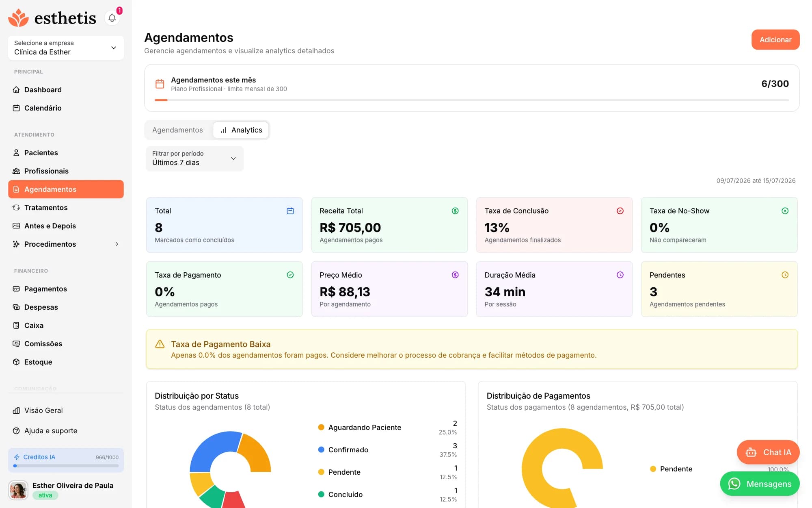This screenshot has height=508, width=812.
Task: Click the Pagamentos card icon
Action: click(16, 289)
